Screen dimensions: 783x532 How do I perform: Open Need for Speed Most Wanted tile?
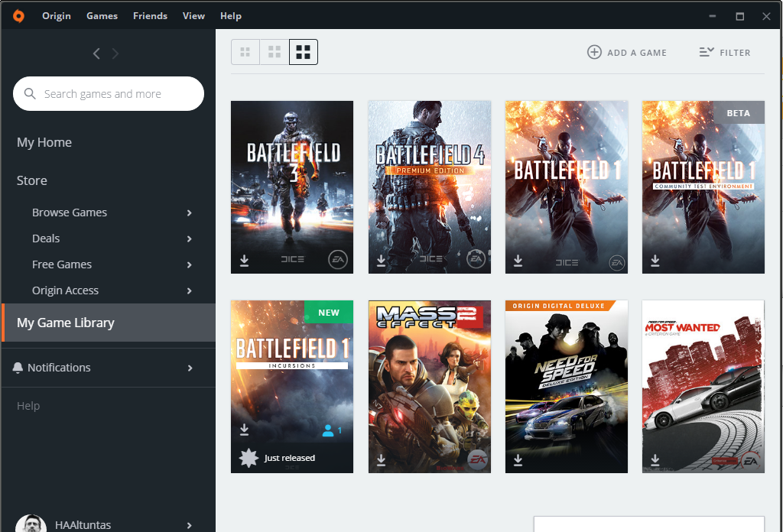pyautogui.click(x=703, y=387)
